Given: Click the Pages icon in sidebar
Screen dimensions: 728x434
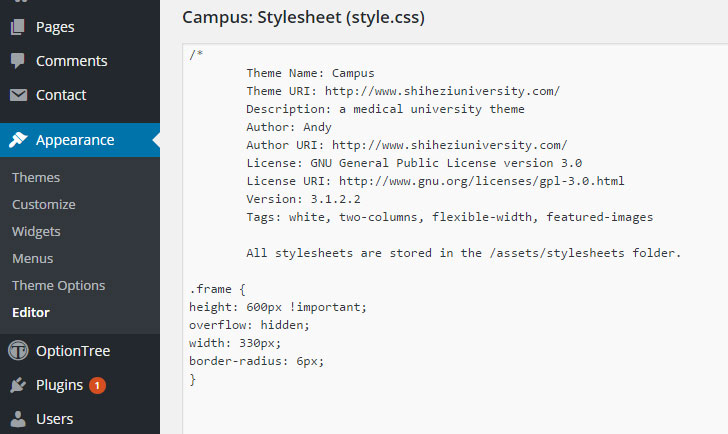Looking at the screenshot, I should pos(18,27).
